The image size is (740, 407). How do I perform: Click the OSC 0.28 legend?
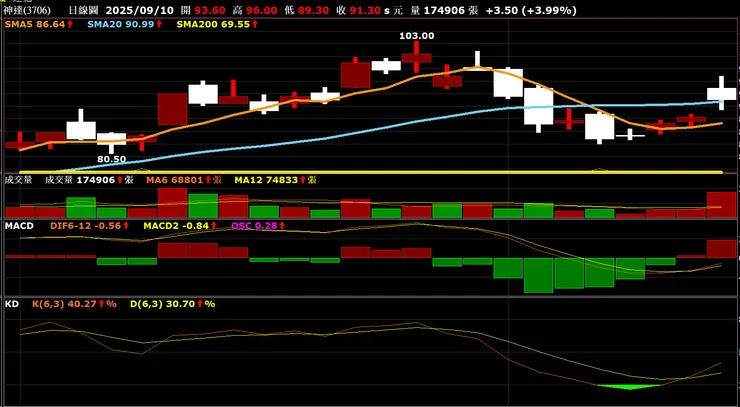coord(254,226)
